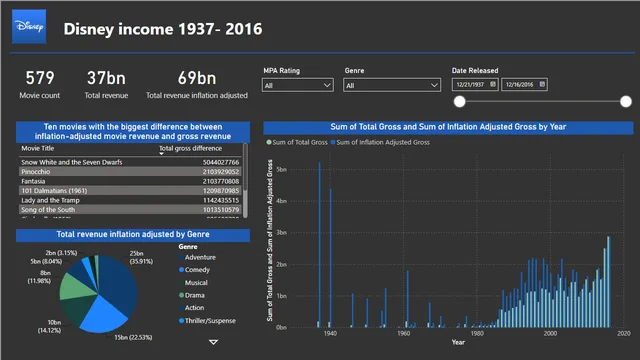Click the 15bn (22.53%) pie slice

coord(103,315)
